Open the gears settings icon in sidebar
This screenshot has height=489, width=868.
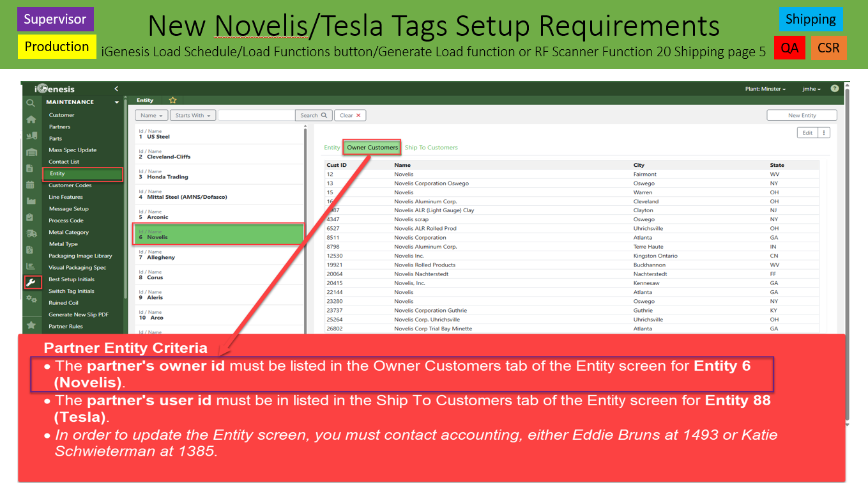point(31,299)
